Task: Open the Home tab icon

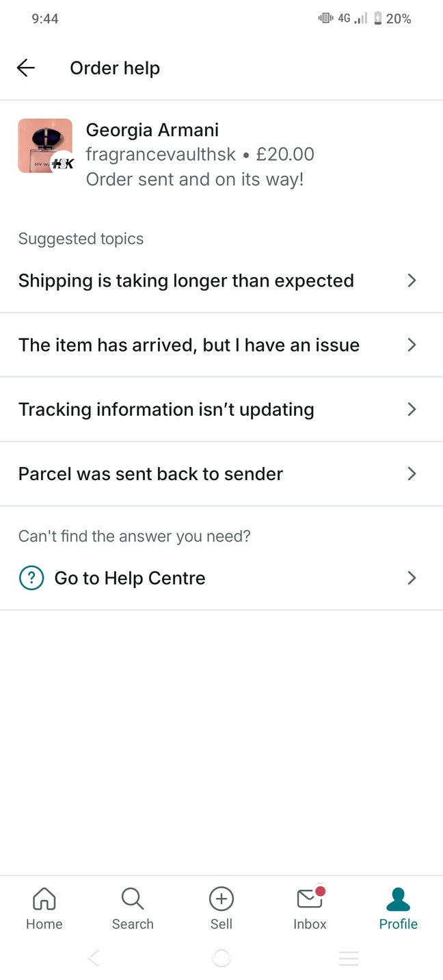Action: coord(44,899)
